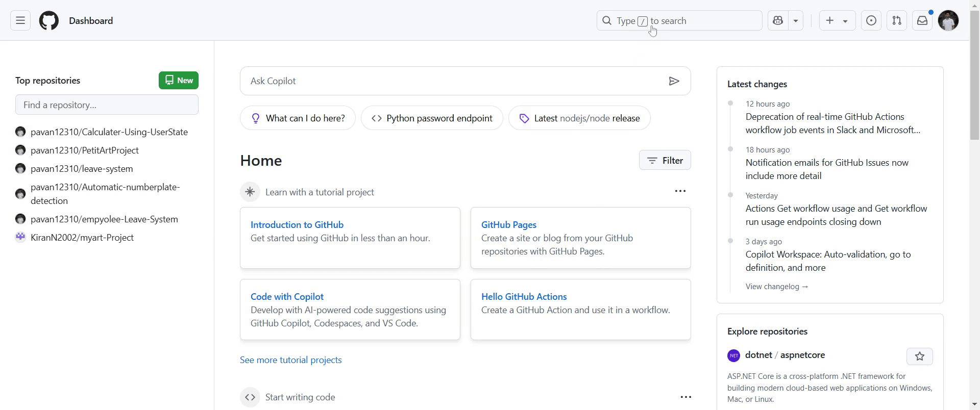Viewport: 980px width, 410px height.
Task: Open the View changelog link
Action: 776,287
